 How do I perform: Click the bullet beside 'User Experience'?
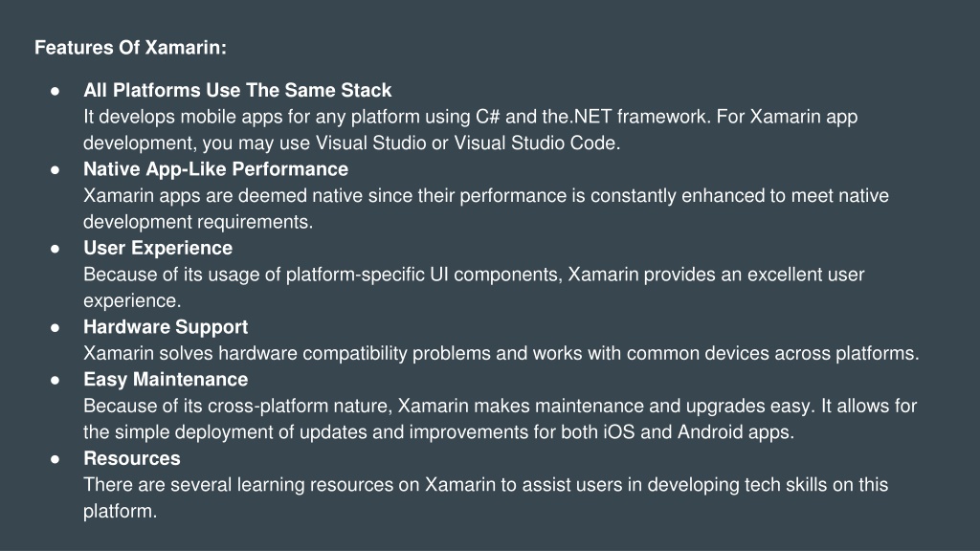(55, 249)
